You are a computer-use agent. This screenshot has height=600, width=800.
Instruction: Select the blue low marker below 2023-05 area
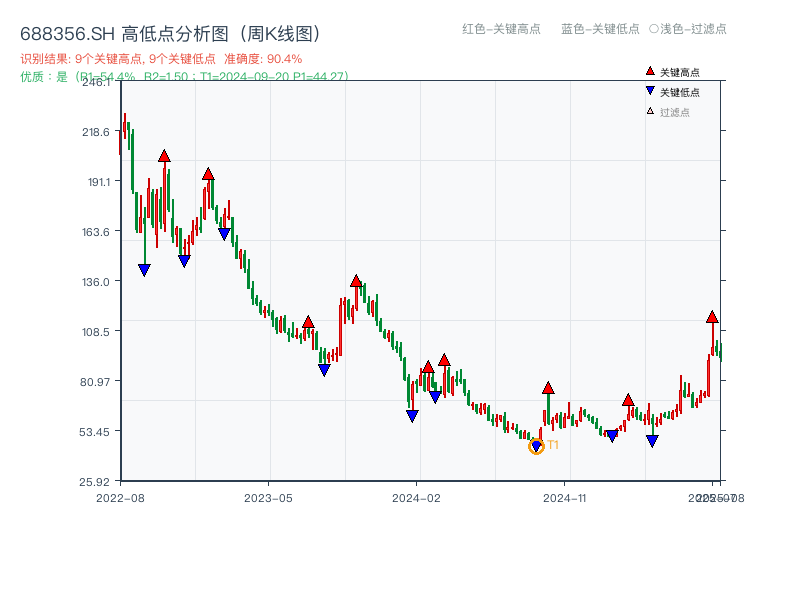coord(323,371)
